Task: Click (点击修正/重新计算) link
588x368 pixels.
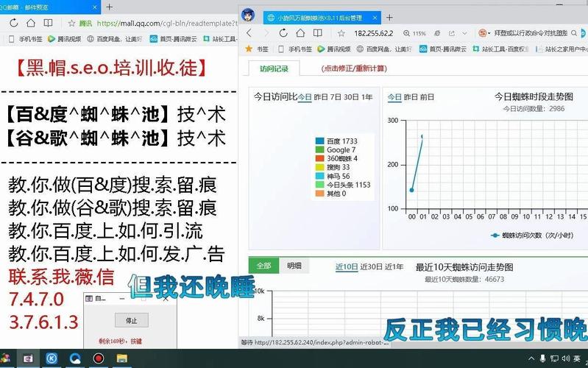Action: [354, 68]
